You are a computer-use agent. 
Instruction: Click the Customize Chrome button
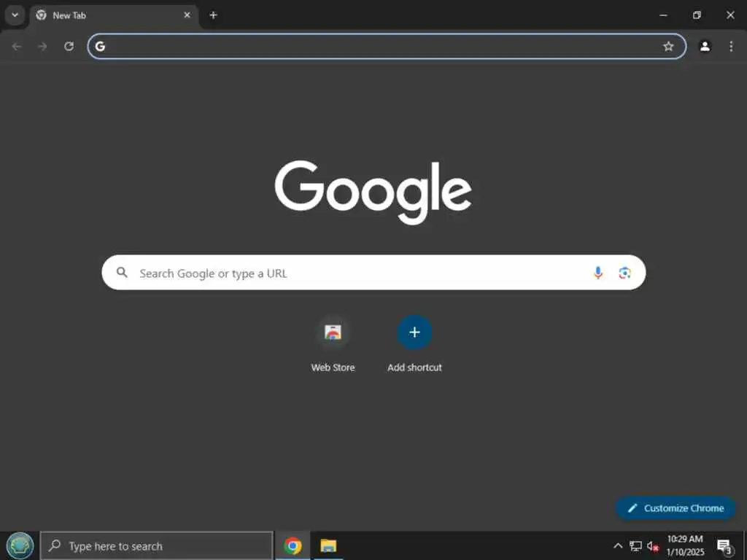(x=676, y=508)
